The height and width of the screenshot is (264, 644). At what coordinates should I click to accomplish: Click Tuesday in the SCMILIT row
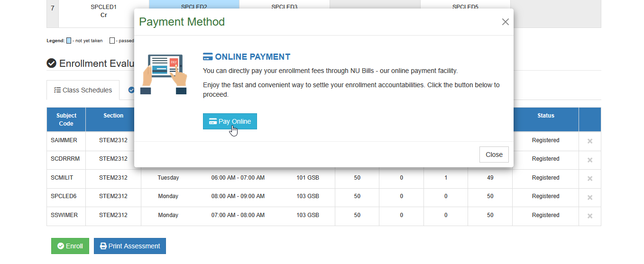(x=168, y=178)
